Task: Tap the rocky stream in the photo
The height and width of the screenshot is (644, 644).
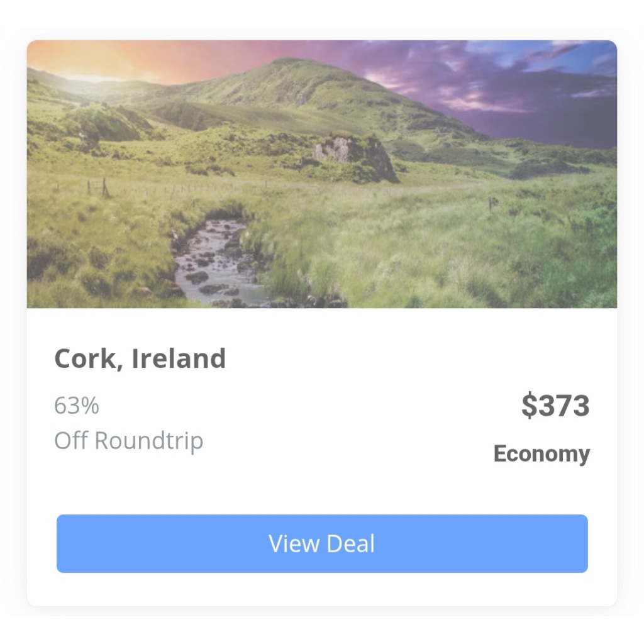Action: pos(214,263)
